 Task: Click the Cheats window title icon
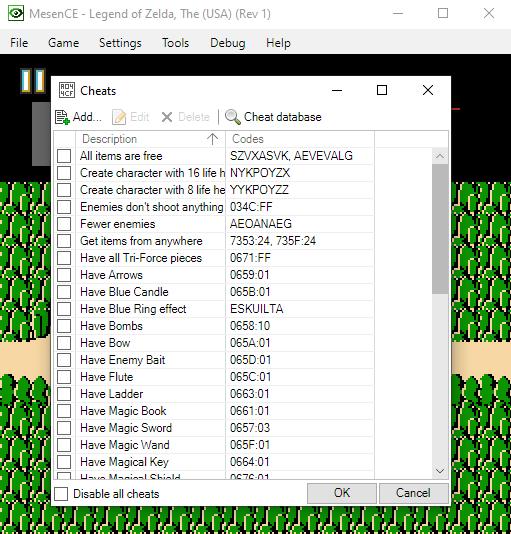pyautogui.click(x=67, y=91)
